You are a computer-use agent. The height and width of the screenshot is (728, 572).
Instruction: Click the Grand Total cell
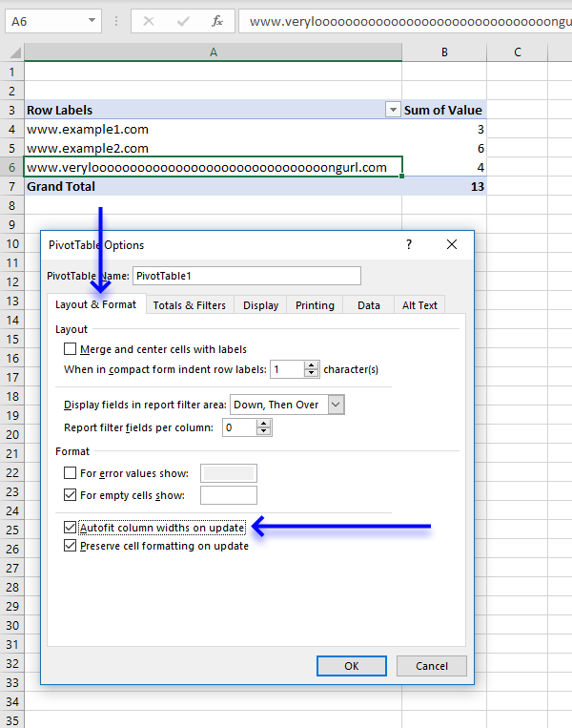coord(213,186)
